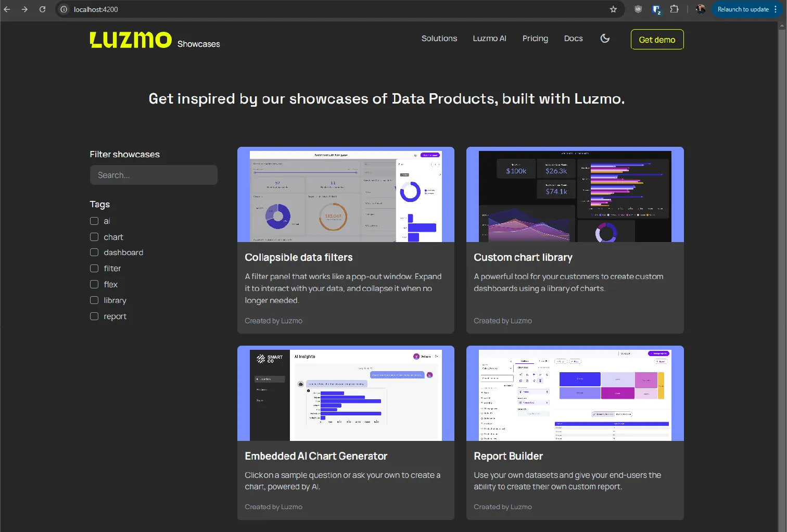
Task: Click the Tags heading
Action: tap(99, 204)
